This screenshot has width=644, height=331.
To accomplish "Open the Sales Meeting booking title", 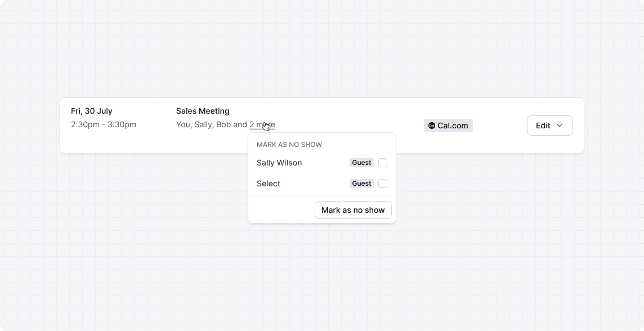I will [x=203, y=111].
